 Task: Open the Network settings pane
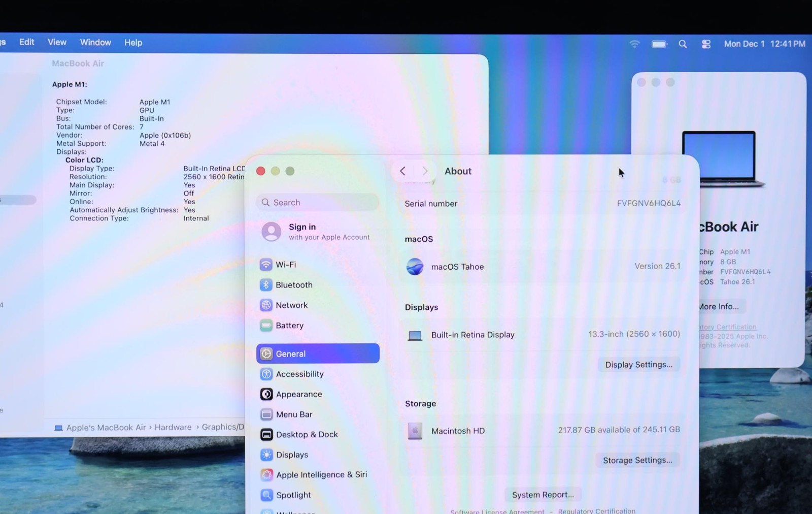291,305
